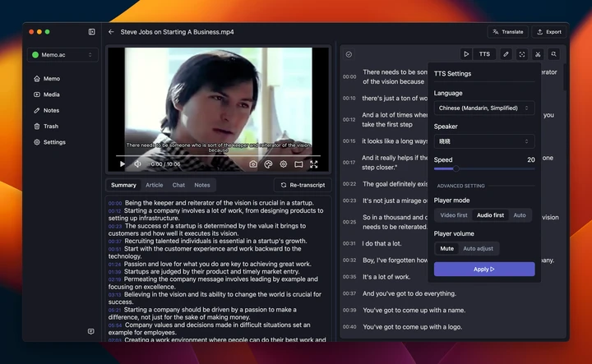Toggle theater mode rectangle icon

(298, 164)
